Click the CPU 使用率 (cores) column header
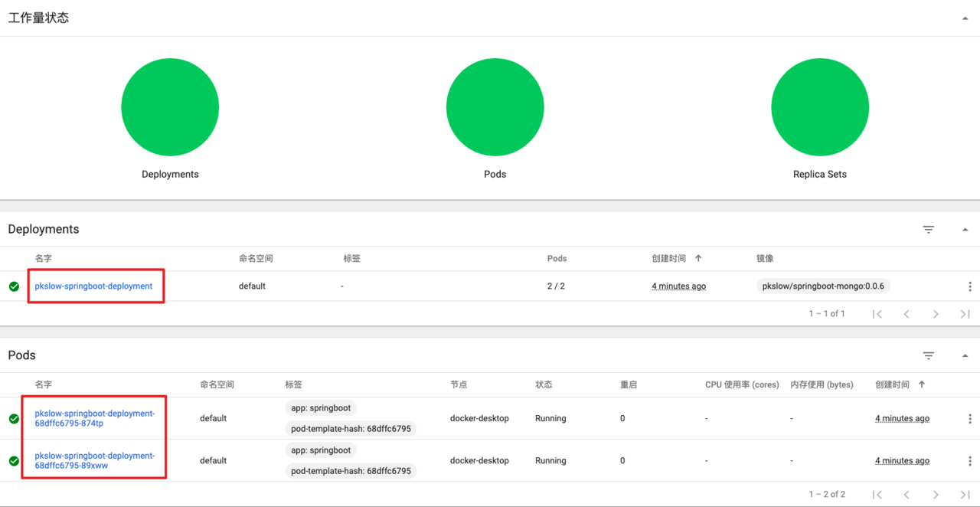This screenshot has width=980, height=507. [742, 384]
